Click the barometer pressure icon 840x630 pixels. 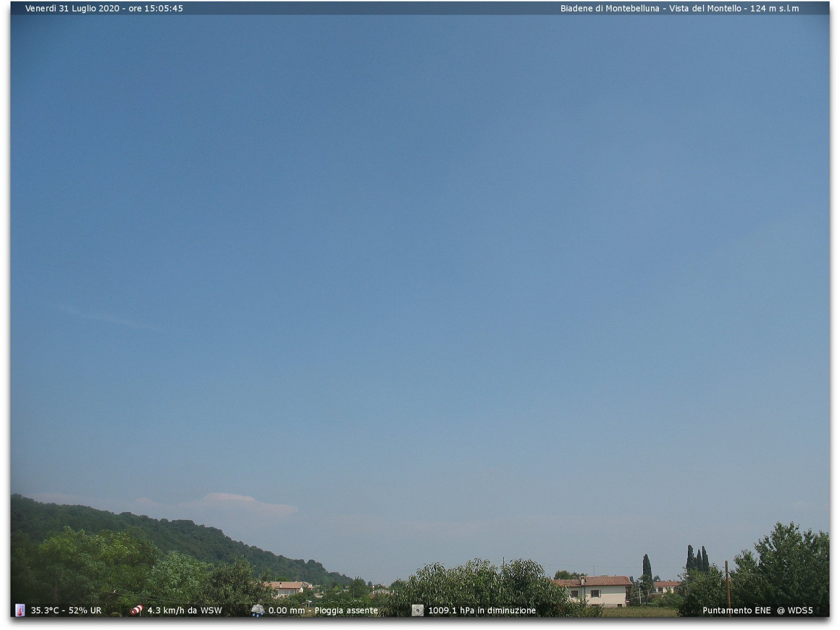click(x=417, y=610)
